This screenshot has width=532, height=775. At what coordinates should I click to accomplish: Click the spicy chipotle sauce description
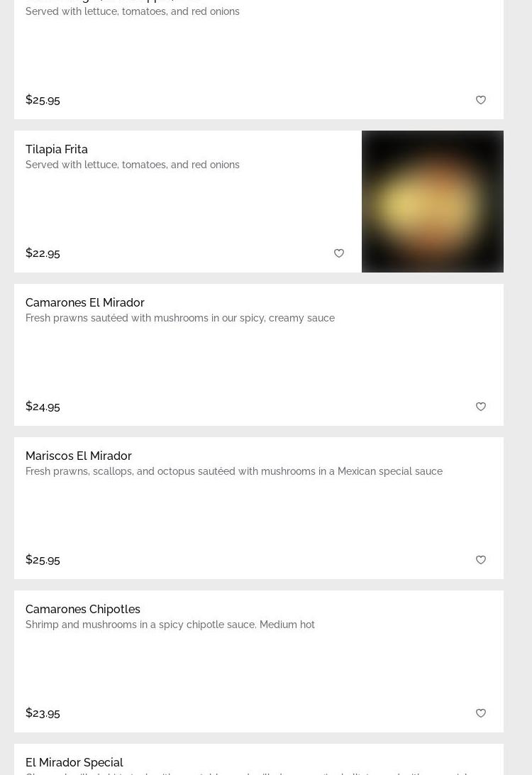[x=170, y=625]
